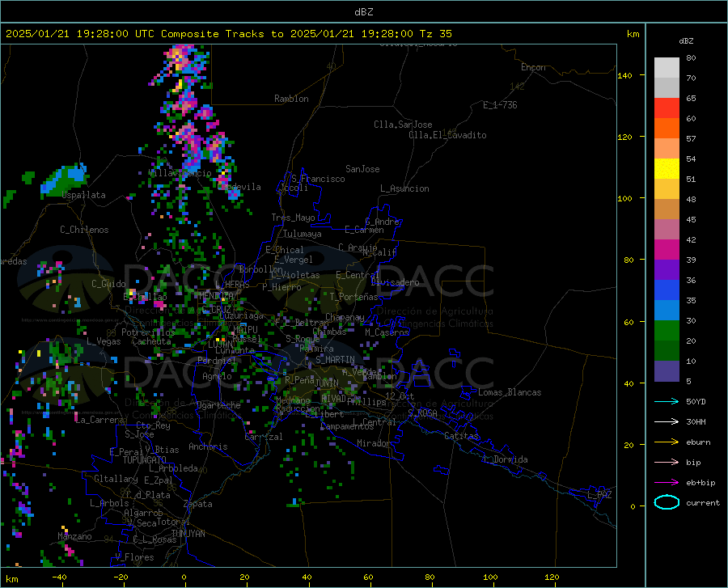Click the 'Uspallata' map label
728x588 pixels.
tap(84, 195)
